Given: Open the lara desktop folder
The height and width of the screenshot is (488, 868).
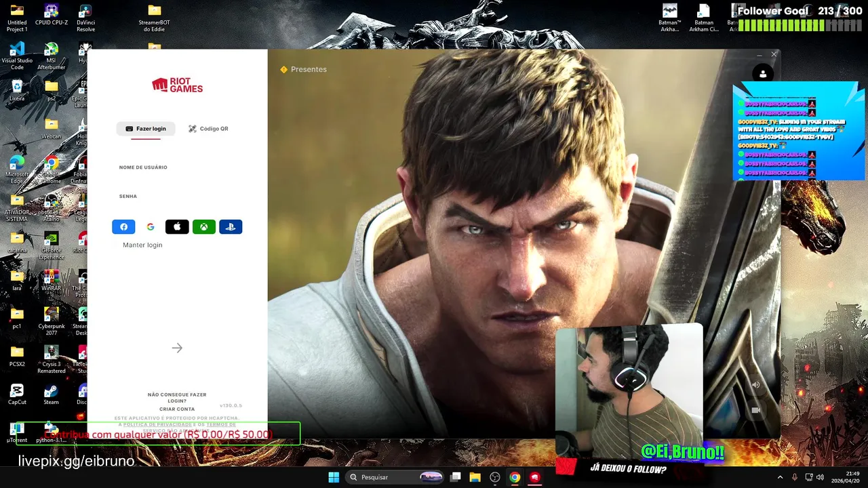Looking at the screenshot, I should click(17, 281).
